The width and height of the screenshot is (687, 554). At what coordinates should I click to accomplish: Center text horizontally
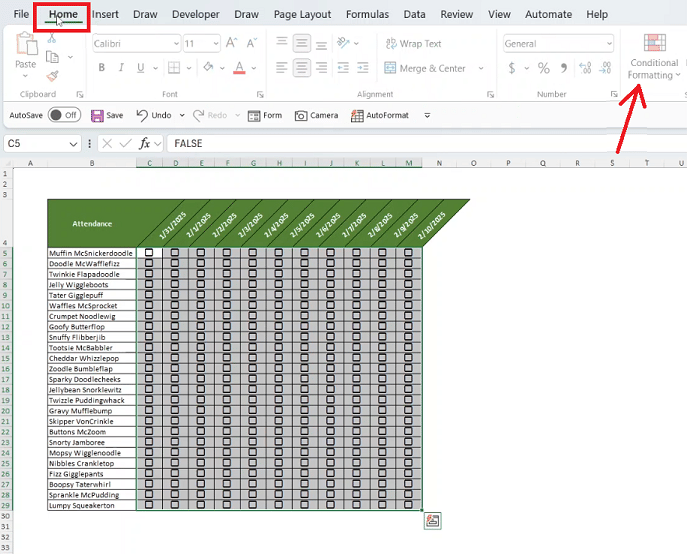tap(301, 67)
